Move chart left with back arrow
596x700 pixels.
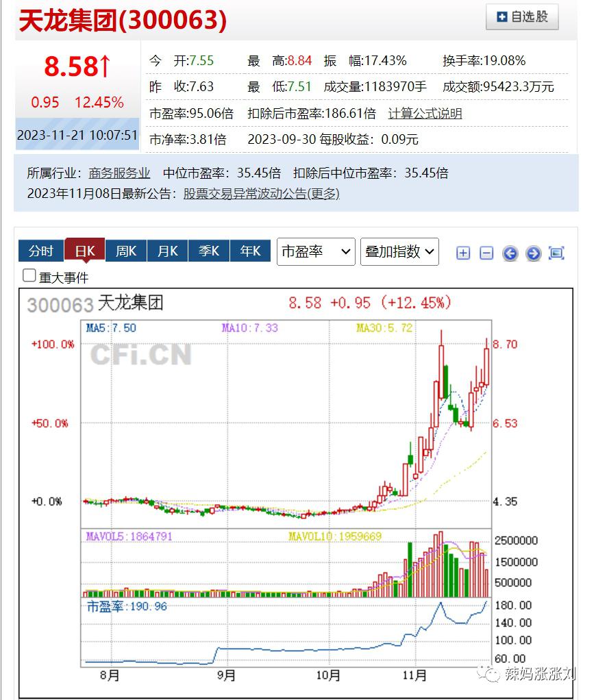pos(510,253)
